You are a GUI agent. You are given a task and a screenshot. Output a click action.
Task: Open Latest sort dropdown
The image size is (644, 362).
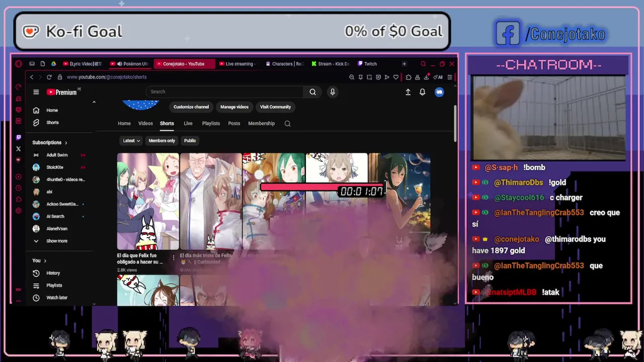(132, 141)
